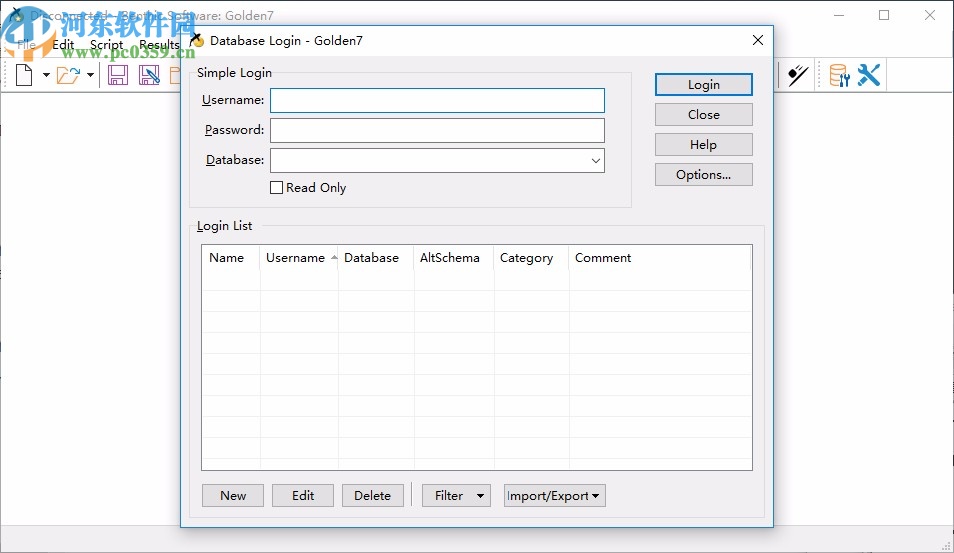Click the New Script document icon

click(x=24, y=75)
